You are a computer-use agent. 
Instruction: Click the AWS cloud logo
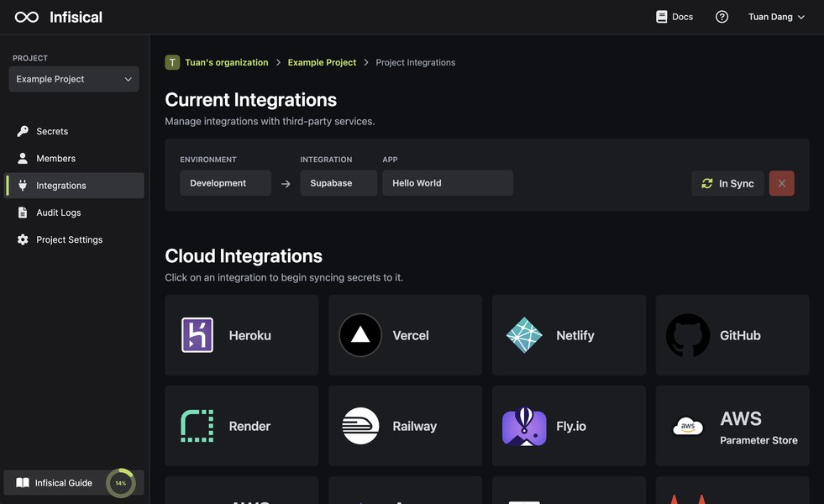[688, 426]
